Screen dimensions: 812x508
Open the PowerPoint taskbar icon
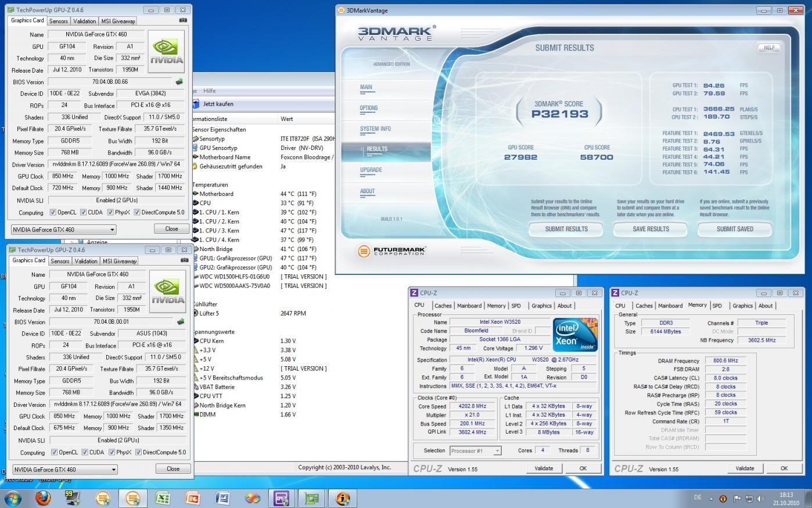[192, 498]
